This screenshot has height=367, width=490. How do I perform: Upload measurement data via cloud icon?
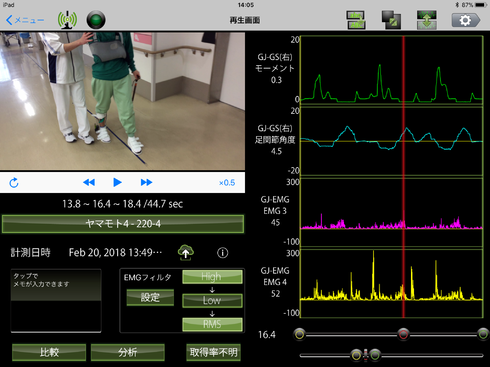(186, 253)
